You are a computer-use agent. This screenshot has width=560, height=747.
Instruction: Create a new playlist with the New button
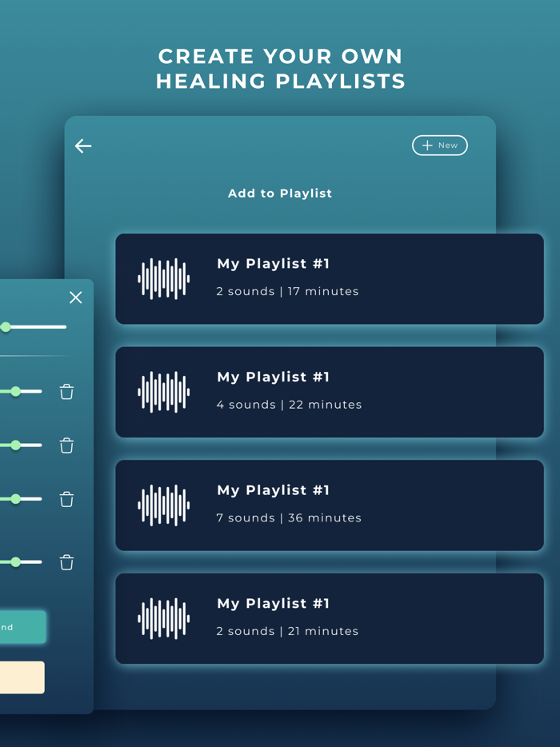coord(439,146)
